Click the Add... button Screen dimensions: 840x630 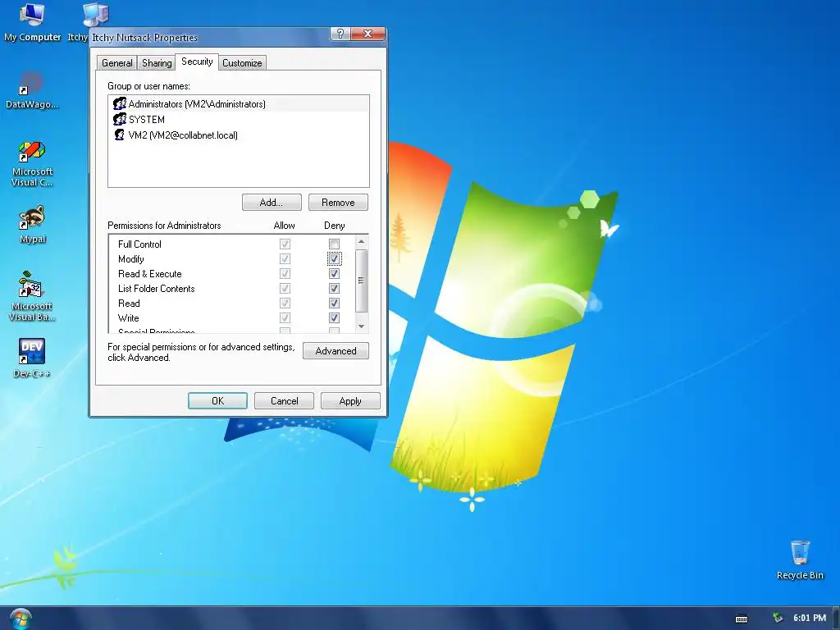272,203
